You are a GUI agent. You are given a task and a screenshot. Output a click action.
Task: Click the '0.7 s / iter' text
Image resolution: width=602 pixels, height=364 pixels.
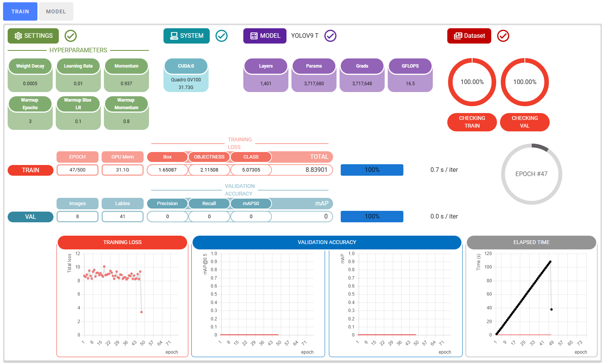tap(444, 170)
